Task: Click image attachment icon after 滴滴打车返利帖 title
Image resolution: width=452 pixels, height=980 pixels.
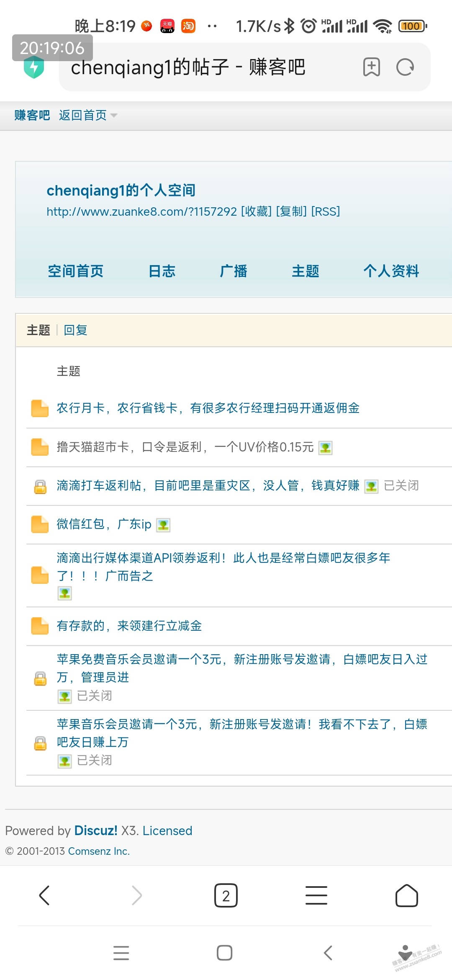Action: coord(371,486)
